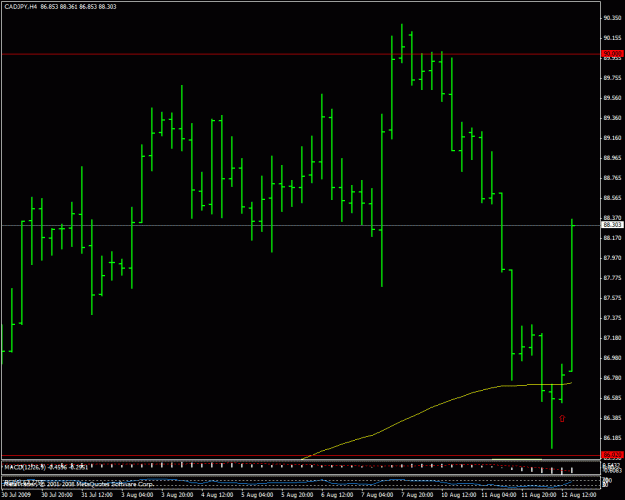This screenshot has height=500, width=625.
Task: Click the red up-arrow marker on chart
Action: point(562,418)
